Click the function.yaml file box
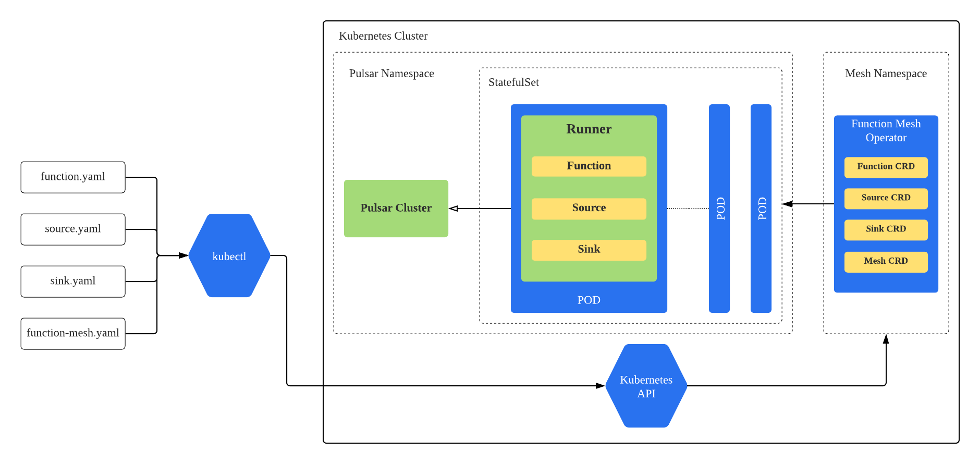 point(73,177)
